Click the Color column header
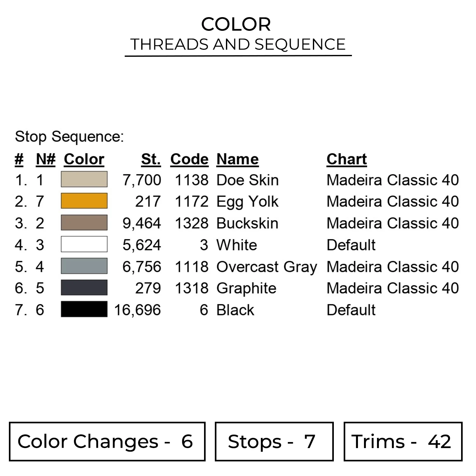The width and height of the screenshot is (476, 476). (84, 159)
